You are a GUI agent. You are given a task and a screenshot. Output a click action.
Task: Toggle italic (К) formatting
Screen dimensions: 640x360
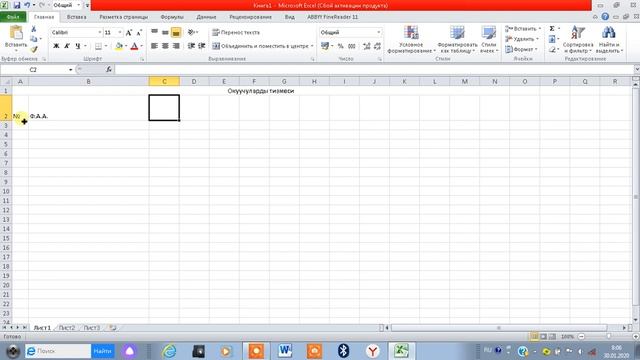point(67,46)
